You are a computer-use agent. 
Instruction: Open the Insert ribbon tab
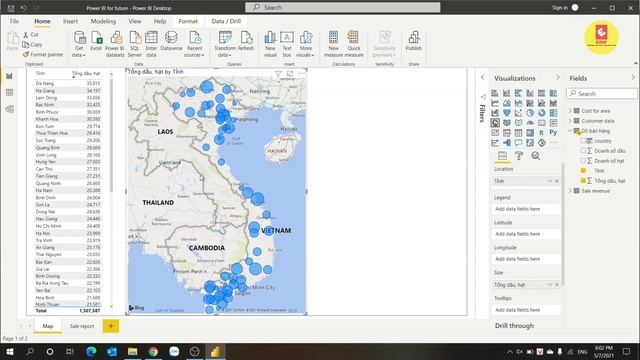point(70,21)
